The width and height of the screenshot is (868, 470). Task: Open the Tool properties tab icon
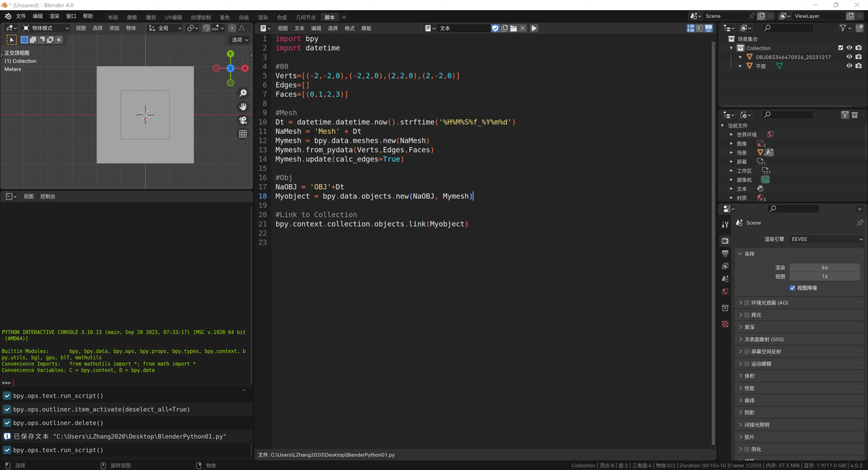pyautogui.click(x=725, y=225)
